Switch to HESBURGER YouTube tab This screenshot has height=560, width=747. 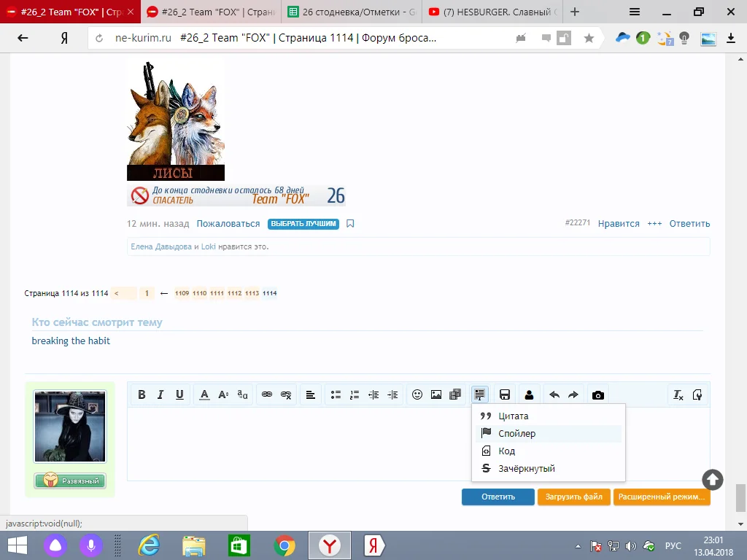coord(492,12)
